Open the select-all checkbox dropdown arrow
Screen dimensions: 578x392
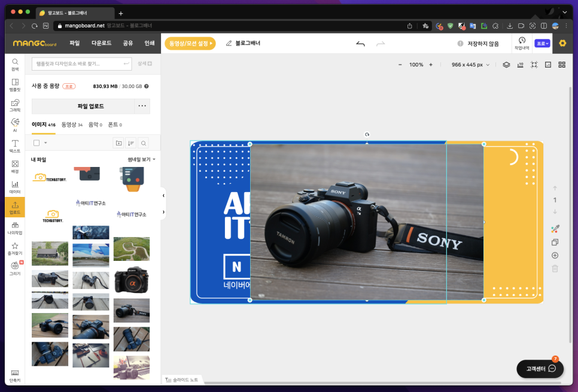45,143
